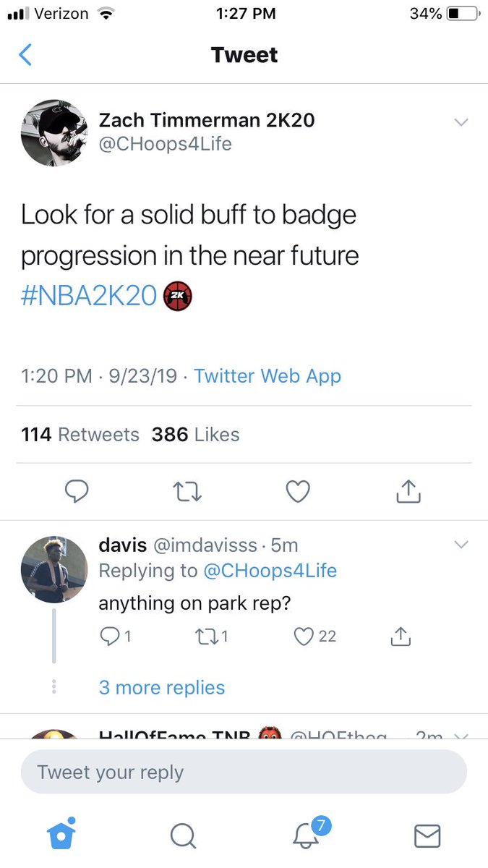Retweet davis's reply
The width and height of the screenshot is (488, 868).
[x=213, y=637]
